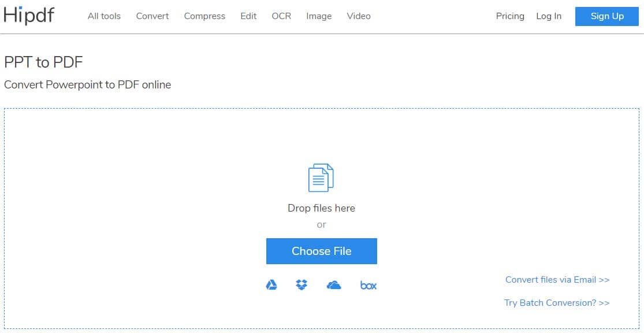Try Batch Conversion feature
Viewport: 644px width, 333px height.
[557, 302]
